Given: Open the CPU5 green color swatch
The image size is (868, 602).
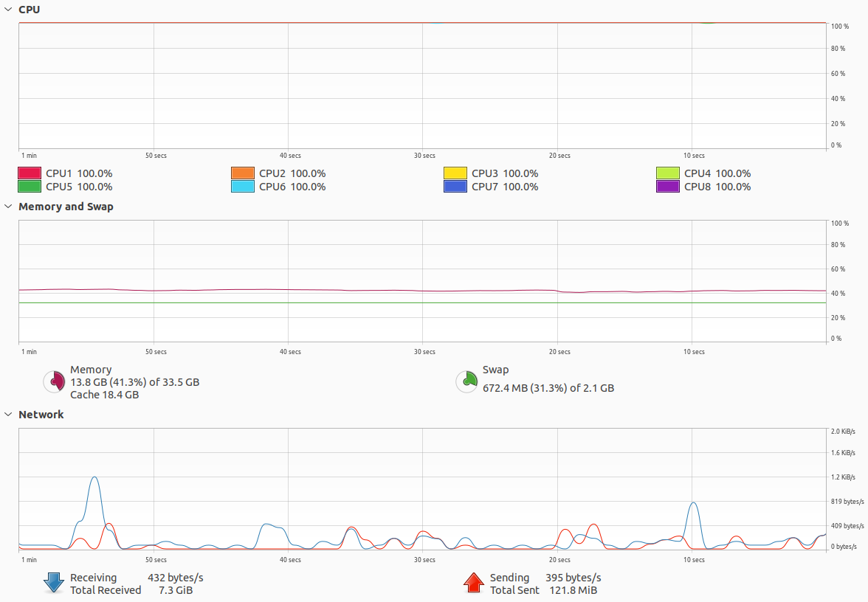Looking at the screenshot, I should (x=30, y=187).
